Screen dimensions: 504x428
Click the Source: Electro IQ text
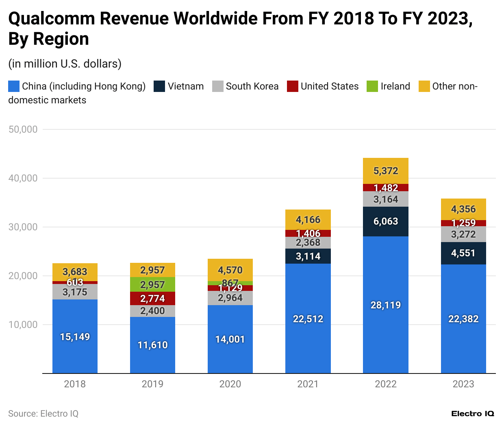(43, 414)
